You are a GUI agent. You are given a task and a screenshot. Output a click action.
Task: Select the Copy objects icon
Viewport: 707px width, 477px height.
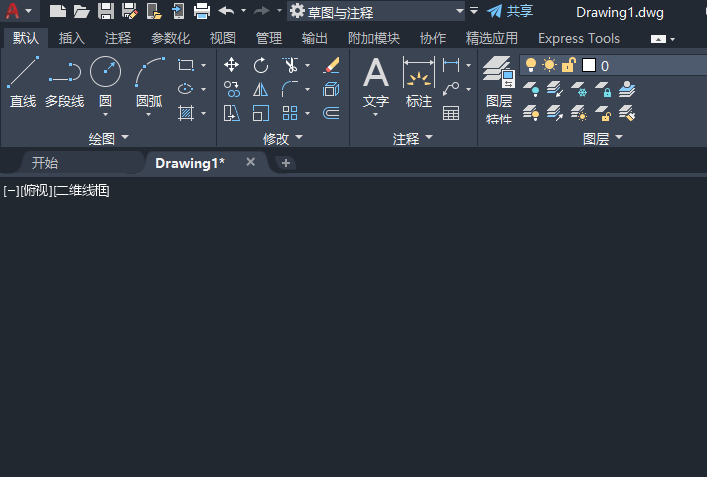pos(232,89)
